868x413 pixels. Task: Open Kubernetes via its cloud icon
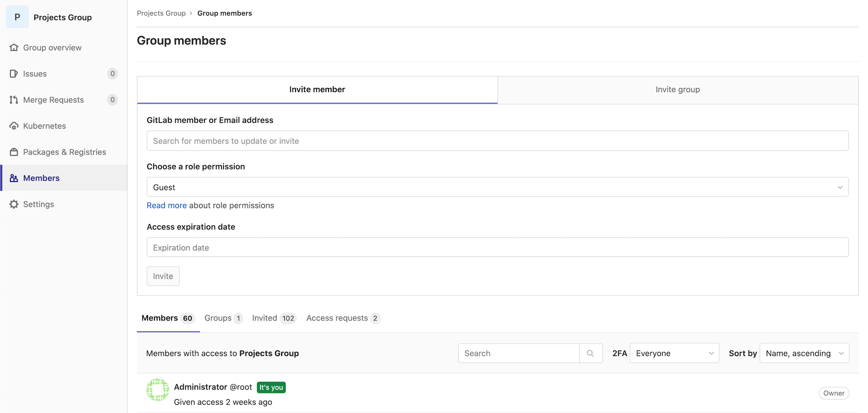click(x=14, y=126)
